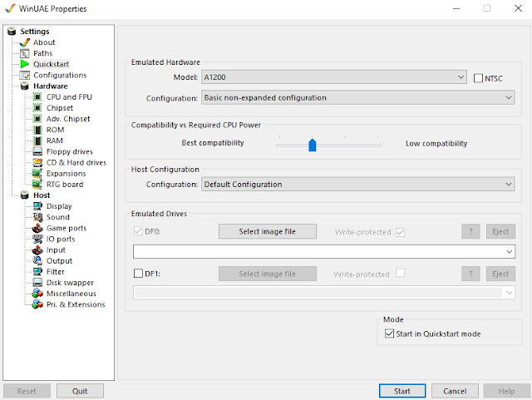Screen dimensions: 532x400
Task: Click the Filter monitor icon
Action: click(37, 271)
